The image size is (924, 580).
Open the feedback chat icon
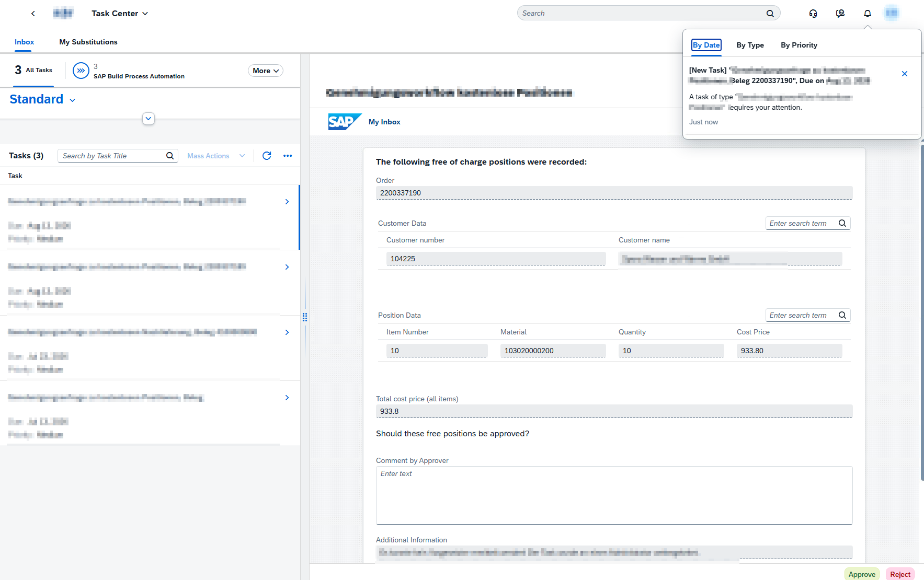tap(840, 14)
